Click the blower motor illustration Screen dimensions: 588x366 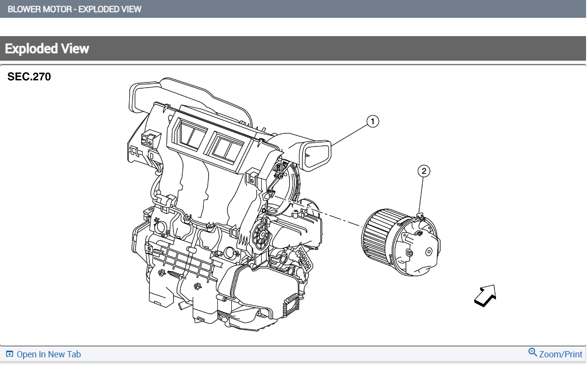[402, 243]
